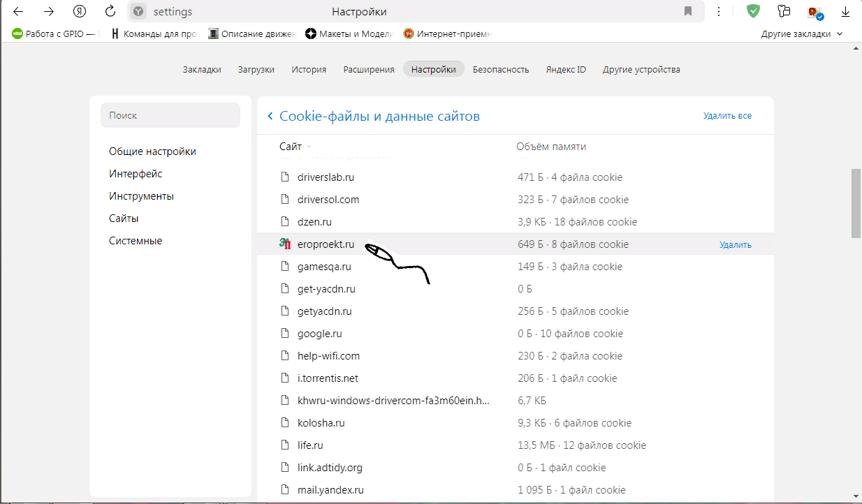The image size is (862, 504).
Task: Expand the Другие закладки bookmarks folder
Action: click(802, 34)
